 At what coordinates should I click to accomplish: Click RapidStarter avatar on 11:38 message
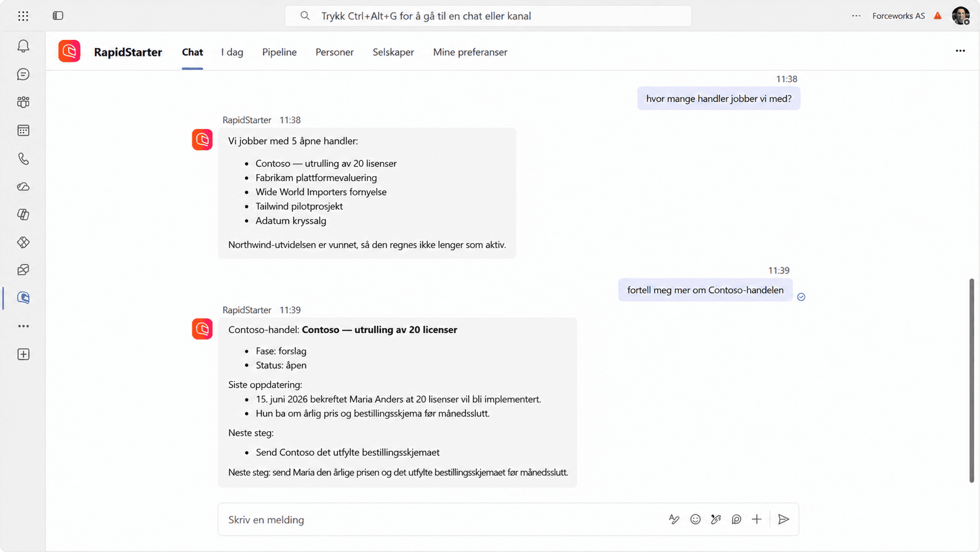click(202, 140)
